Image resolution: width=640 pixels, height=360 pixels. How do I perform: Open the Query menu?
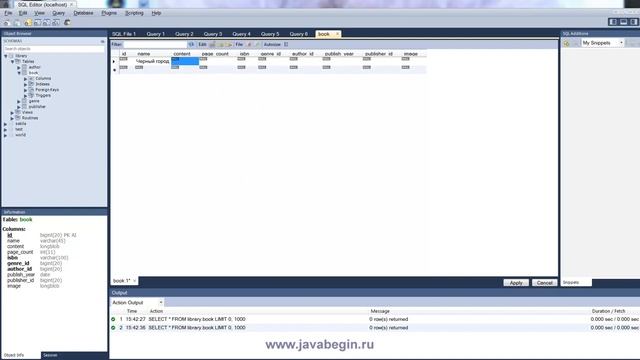[x=58, y=13]
